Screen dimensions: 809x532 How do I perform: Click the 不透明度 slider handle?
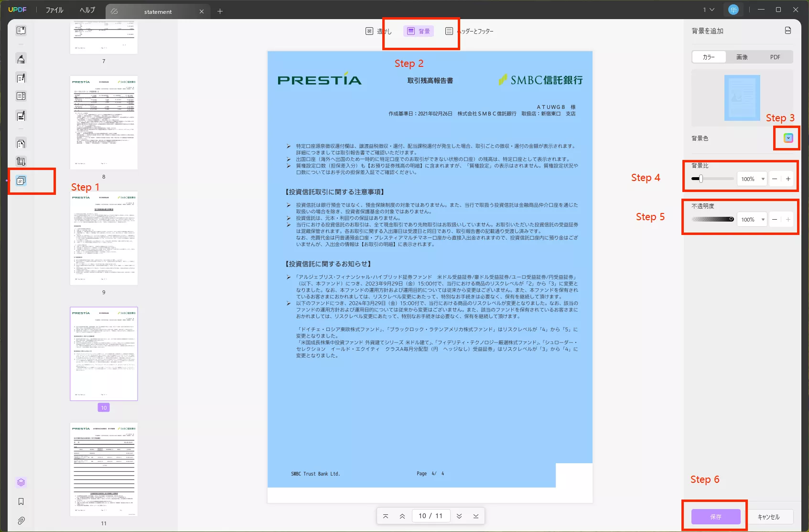tap(731, 219)
